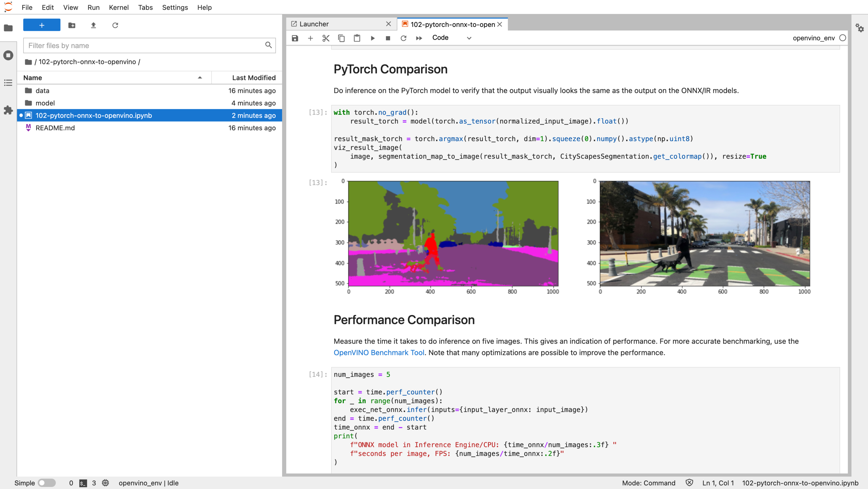Interrupt the kernel with the stop icon
868x489 pixels.
388,38
